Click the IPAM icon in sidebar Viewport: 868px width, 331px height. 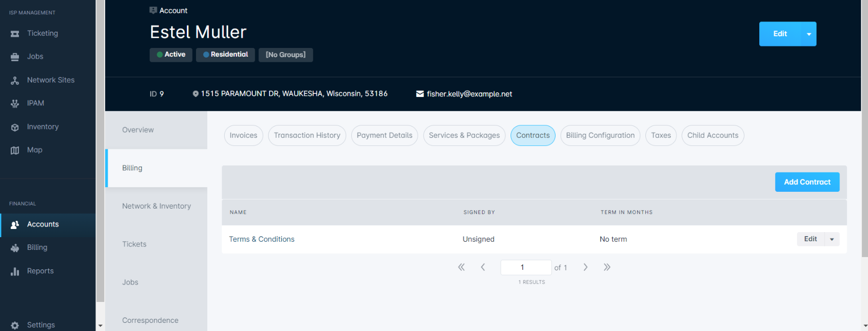pos(15,104)
